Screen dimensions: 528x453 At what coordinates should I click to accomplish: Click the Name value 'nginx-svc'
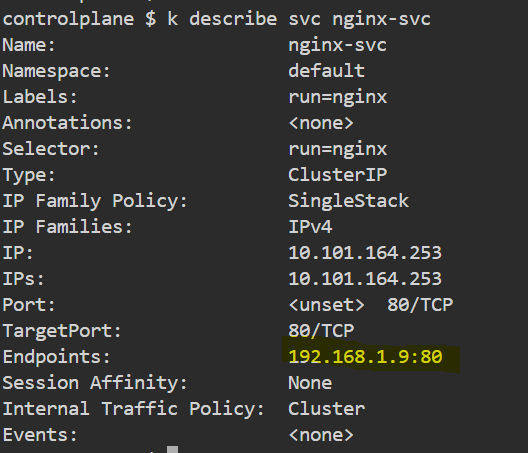pyautogui.click(x=337, y=46)
